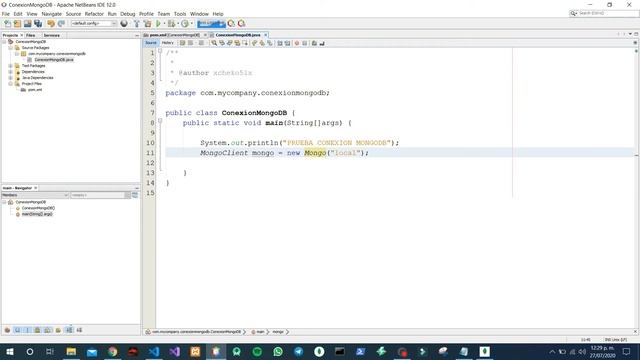Click the Debug Project toolbar icon
Screen dimensions: 640x360
[x=171, y=24]
